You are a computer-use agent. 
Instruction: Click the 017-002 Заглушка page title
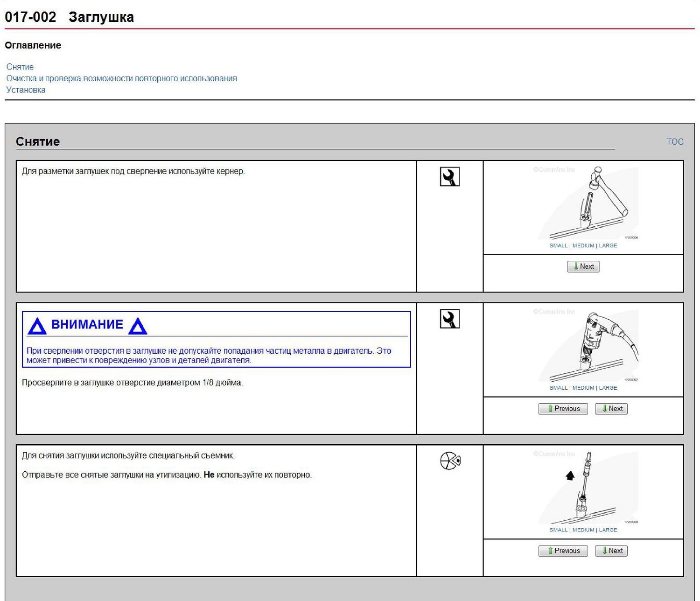[x=69, y=17]
